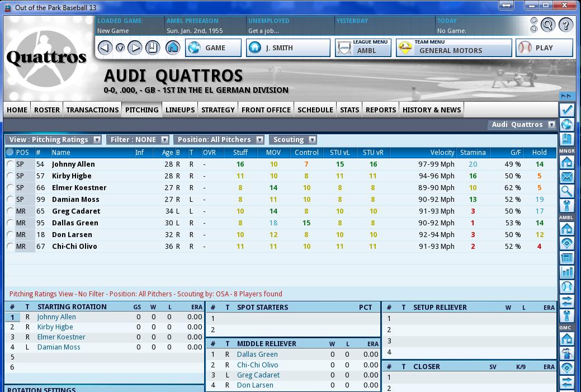Click the checkmark icon atop the sidebar
Screen dimensions: 581x392
(x=566, y=110)
